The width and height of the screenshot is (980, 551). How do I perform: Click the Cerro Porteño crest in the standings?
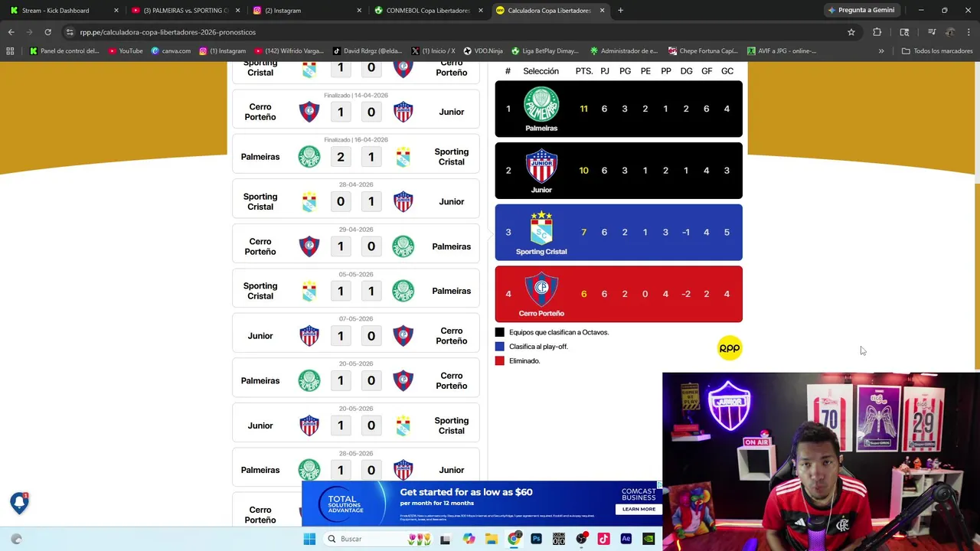tap(541, 289)
